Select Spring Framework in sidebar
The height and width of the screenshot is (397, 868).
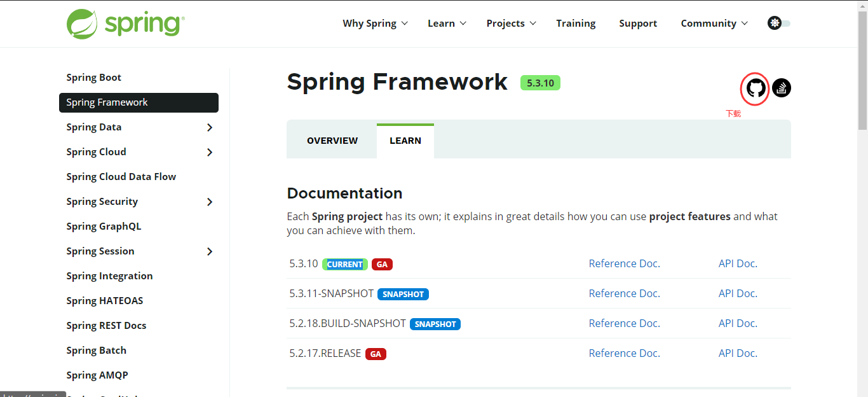(x=139, y=102)
